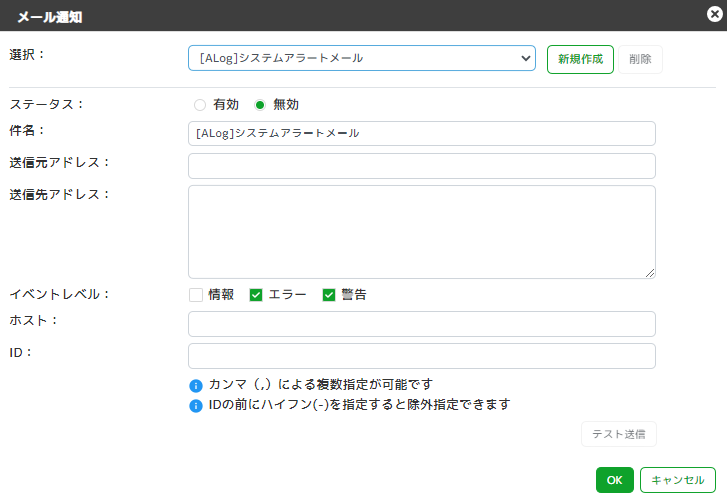Confirm with the OK button

[x=614, y=480]
